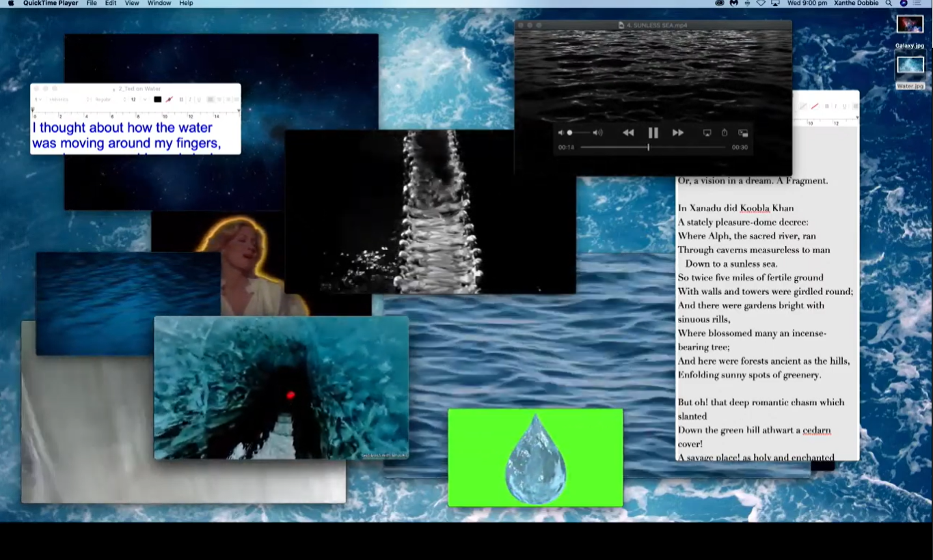The width and height of the screenshot is (933, 560).
Task: Click the text "I thought about how the water"
Action: point(122,128)
